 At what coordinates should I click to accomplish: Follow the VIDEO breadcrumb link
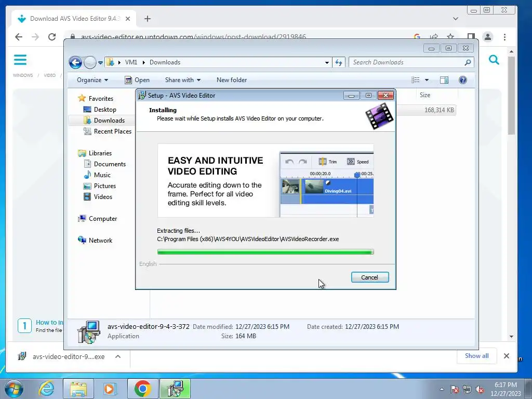49,75
